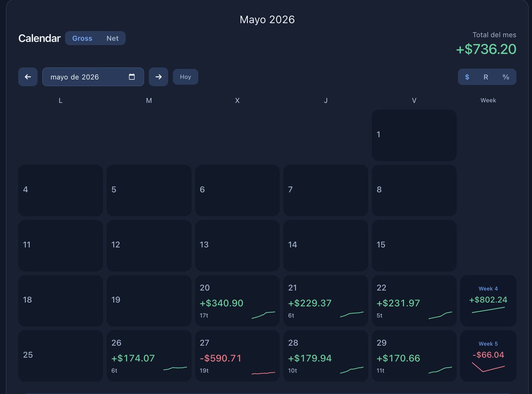Select day 15 cell
This screenshot has height=394, width=532.
click(414, 246)
